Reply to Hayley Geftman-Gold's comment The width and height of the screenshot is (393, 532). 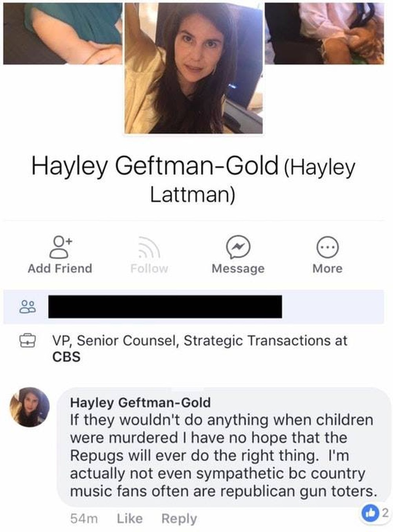click(179, 519)
